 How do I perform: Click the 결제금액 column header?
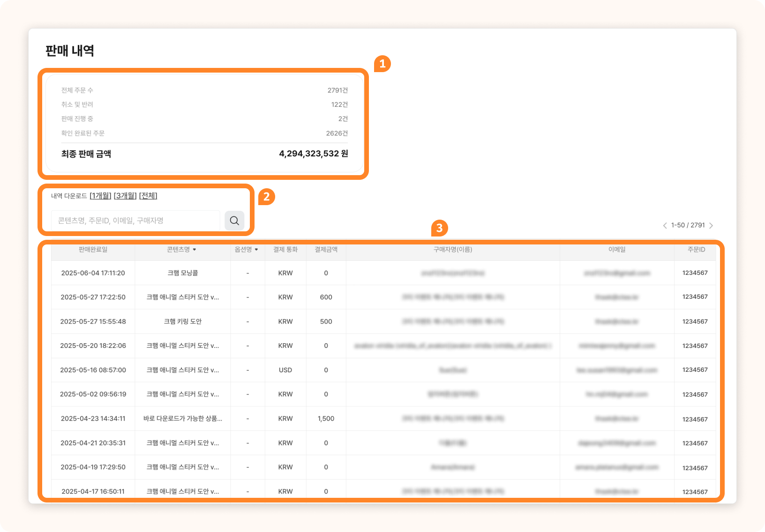click(x=326, y=250)
